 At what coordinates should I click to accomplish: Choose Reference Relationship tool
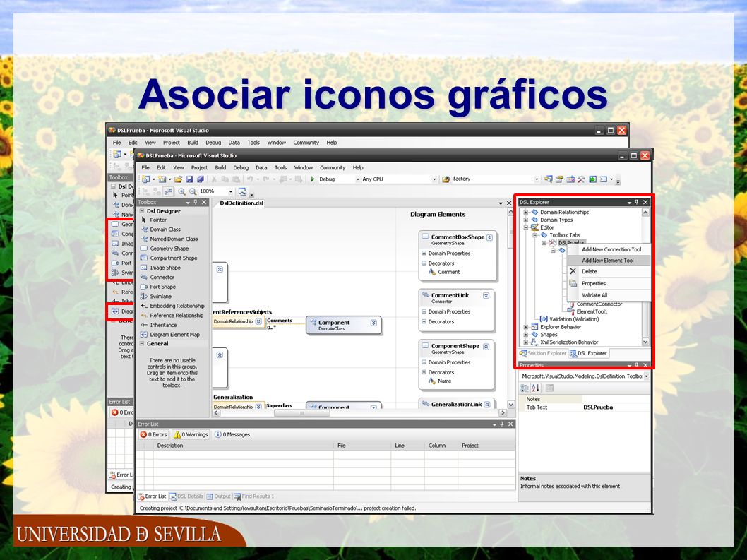177,315
